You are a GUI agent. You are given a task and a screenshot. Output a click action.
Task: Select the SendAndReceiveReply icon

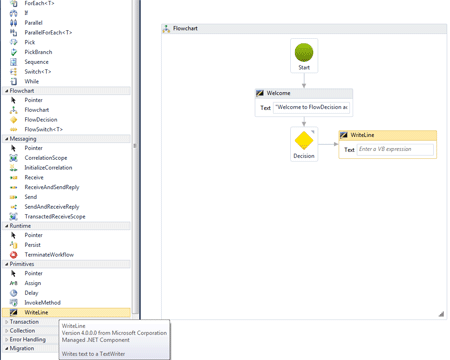click(13, 207)
